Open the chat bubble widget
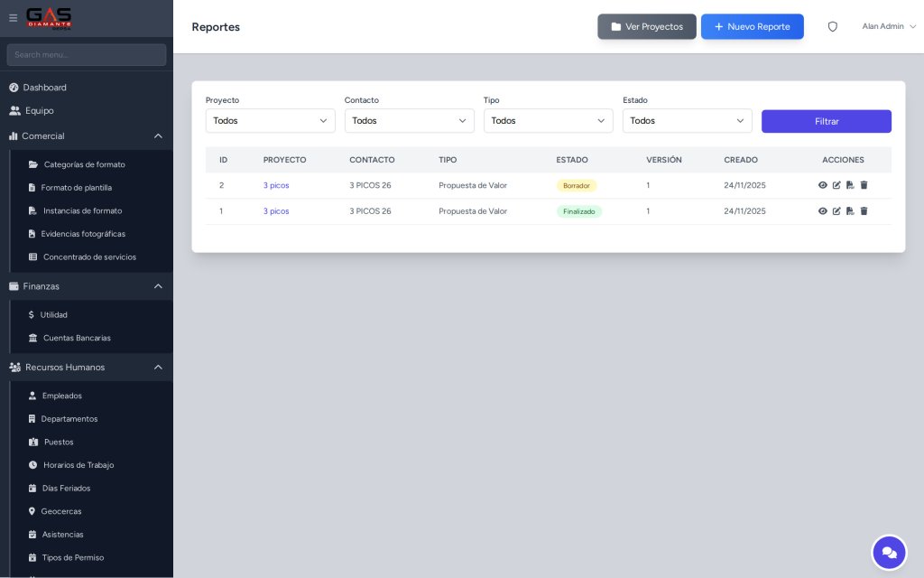Viewport: 924px width, 578px height. 889,553
